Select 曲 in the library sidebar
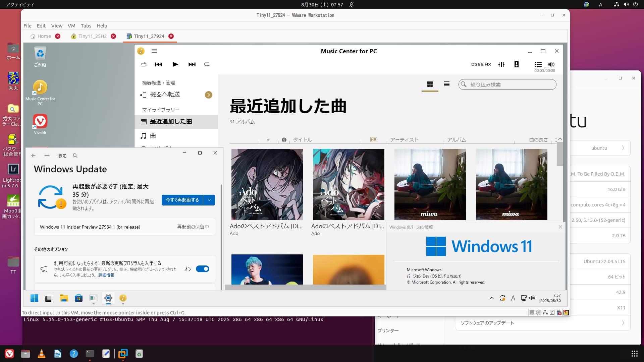Screen dimensions: 644x362 click(x=176, y=135)
